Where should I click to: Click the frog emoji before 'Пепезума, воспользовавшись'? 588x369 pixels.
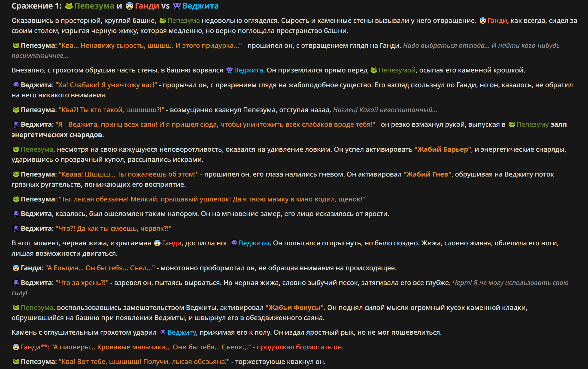[x=16, y=307]
